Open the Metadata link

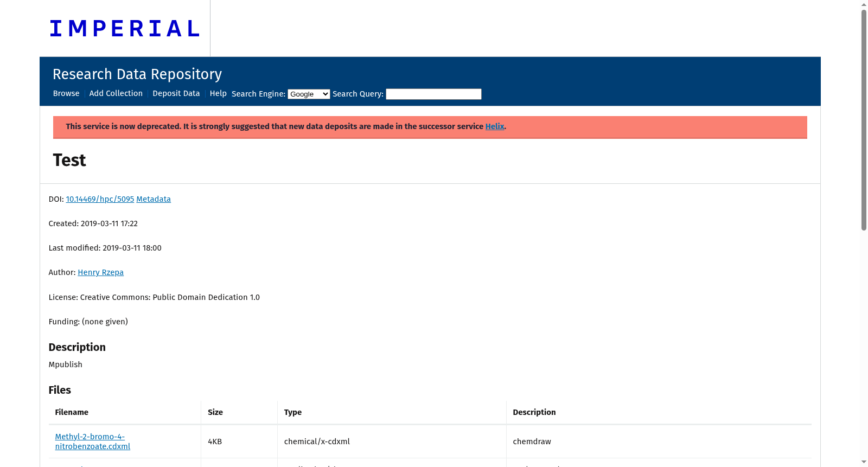[154, 199]
